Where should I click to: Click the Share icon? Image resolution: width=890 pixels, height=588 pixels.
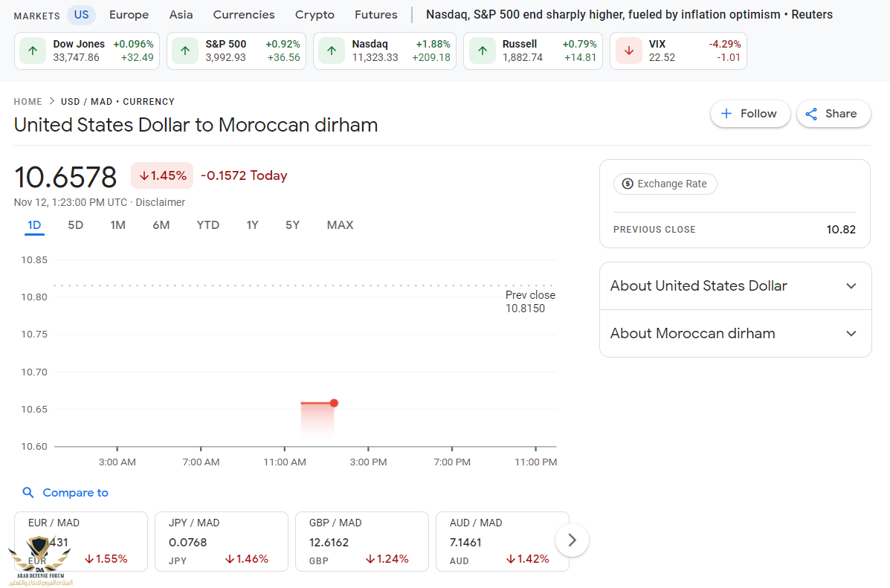(811, 114)
